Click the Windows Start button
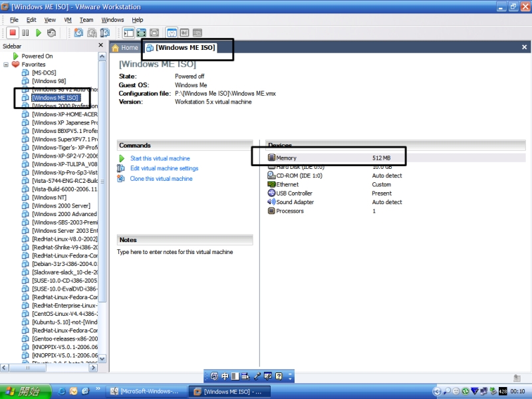532x399 pixels. tap(25, 392)
